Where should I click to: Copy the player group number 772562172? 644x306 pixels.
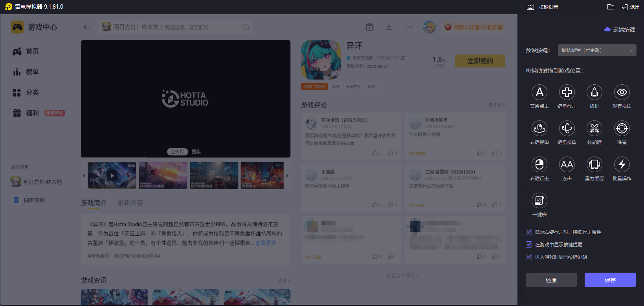(403, 58)
